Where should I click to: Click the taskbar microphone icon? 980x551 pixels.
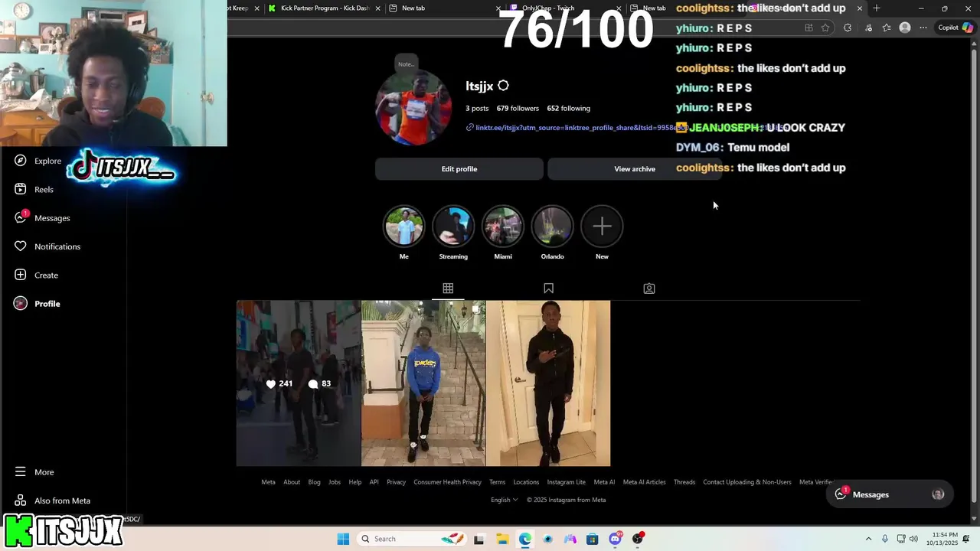[884, 539]
